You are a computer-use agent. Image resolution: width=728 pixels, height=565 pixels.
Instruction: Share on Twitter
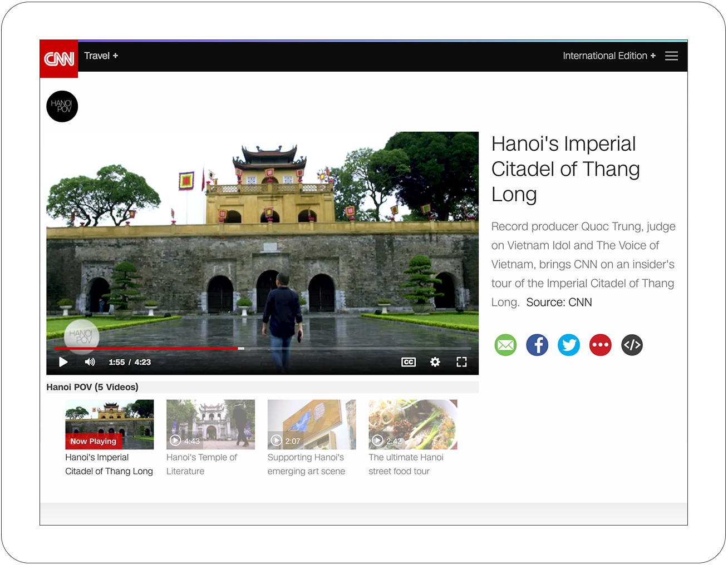(569, 345)
